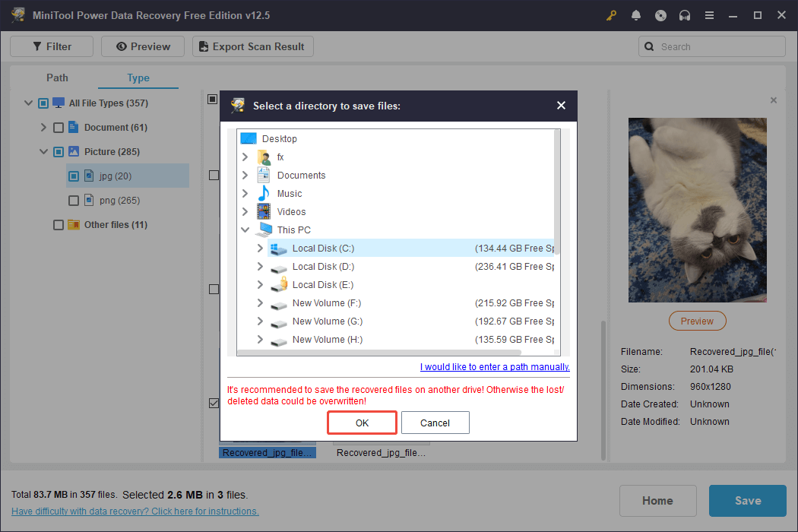Toggle the jpg (20) checkbox
Viewport: 798px width, 532px height.
click(x=74, y=176)
